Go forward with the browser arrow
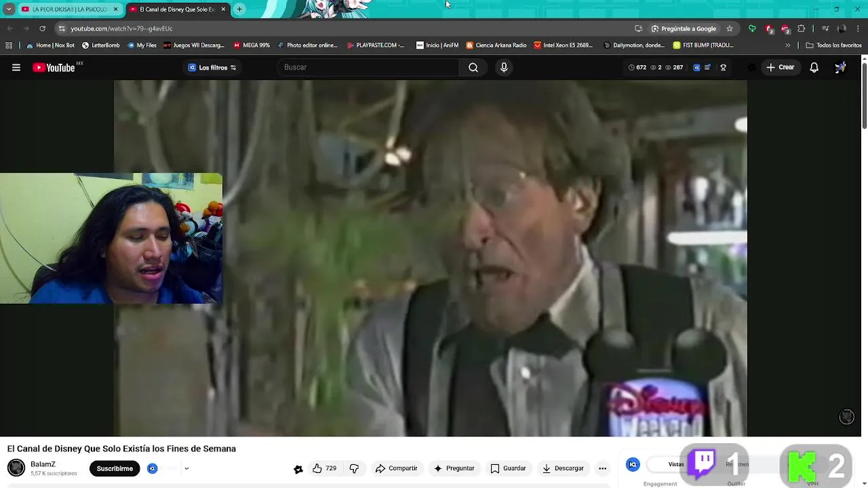Image resolution: width=868 pixels, height=488 pixels. [26, 28]
